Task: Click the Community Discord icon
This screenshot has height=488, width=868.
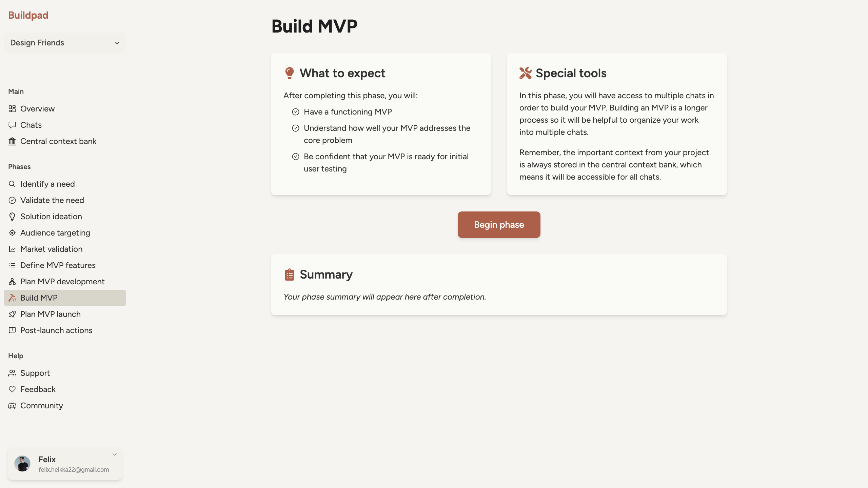Action: coord(12,406)
